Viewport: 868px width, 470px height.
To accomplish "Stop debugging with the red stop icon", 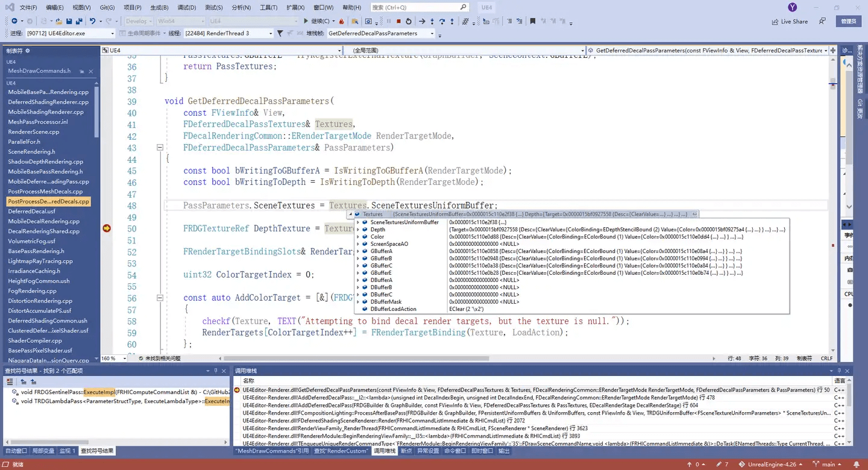I will (x=399, y=21).
